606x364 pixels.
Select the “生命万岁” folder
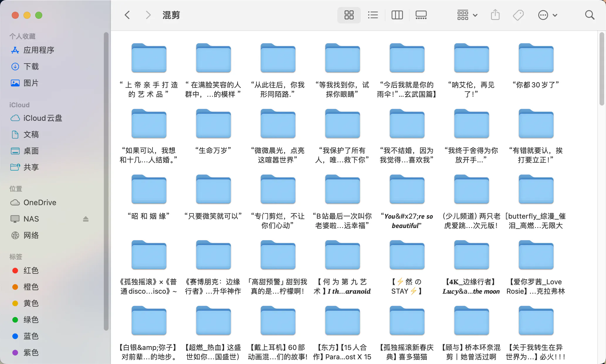(213, 125)
